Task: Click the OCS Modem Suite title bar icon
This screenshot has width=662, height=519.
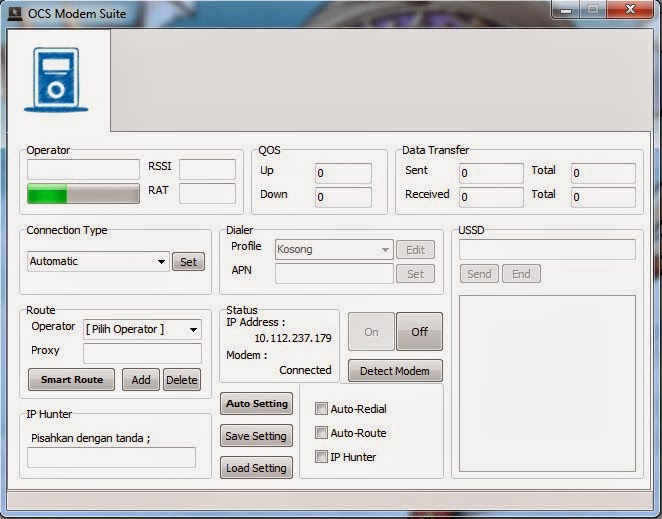Action: [x=15, y=14]
